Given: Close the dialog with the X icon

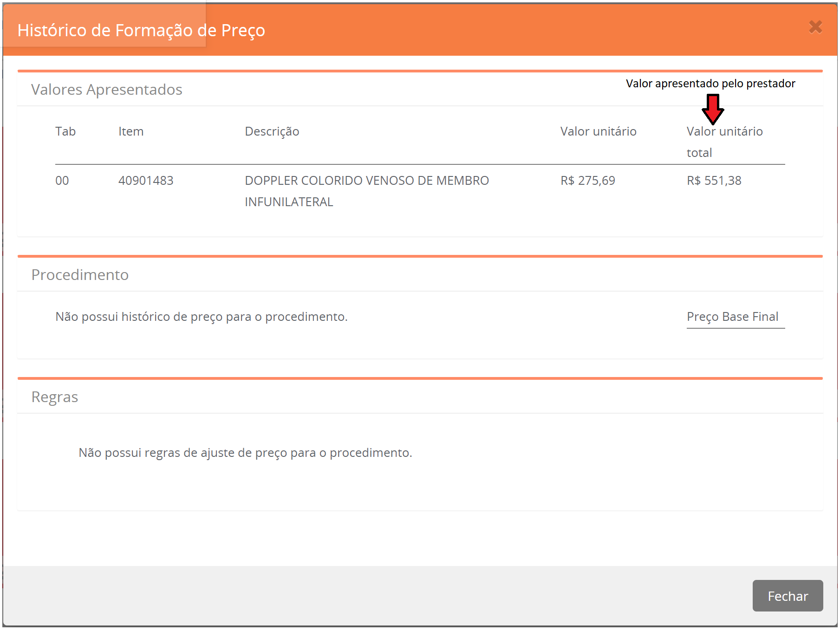Looking at the screenshot, I should point(815,27).
